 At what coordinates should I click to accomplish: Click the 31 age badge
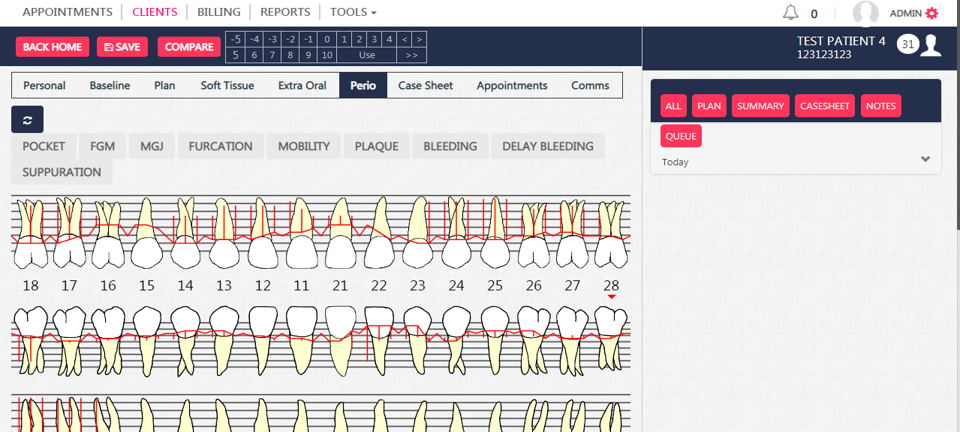pos(908,44)
